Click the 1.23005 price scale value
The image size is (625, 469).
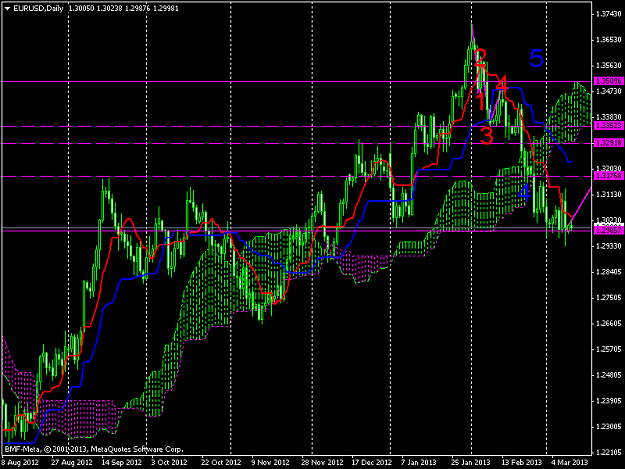pyautogui.click(x=609, y=427)
